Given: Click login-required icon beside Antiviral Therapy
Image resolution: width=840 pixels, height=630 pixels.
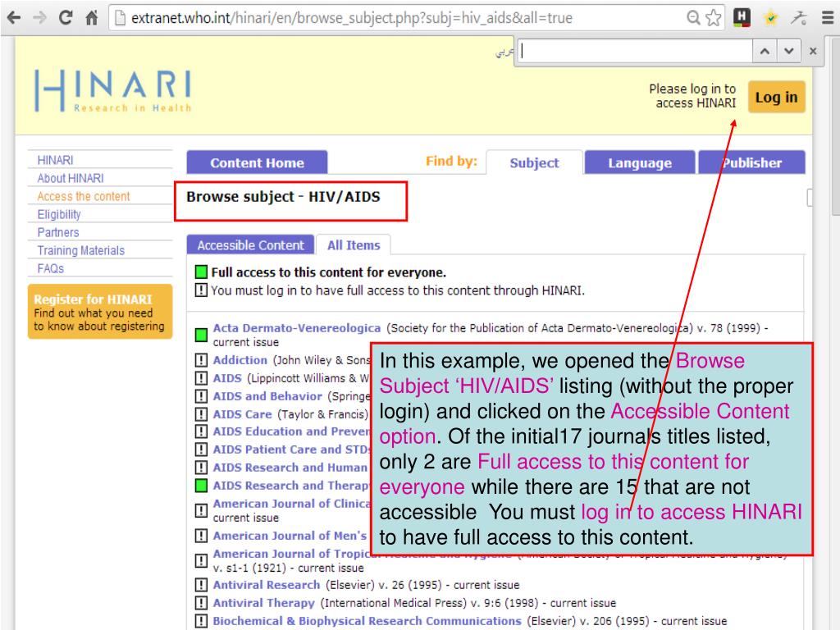Looking at the screenshot, I should click(x=201, y=603).
